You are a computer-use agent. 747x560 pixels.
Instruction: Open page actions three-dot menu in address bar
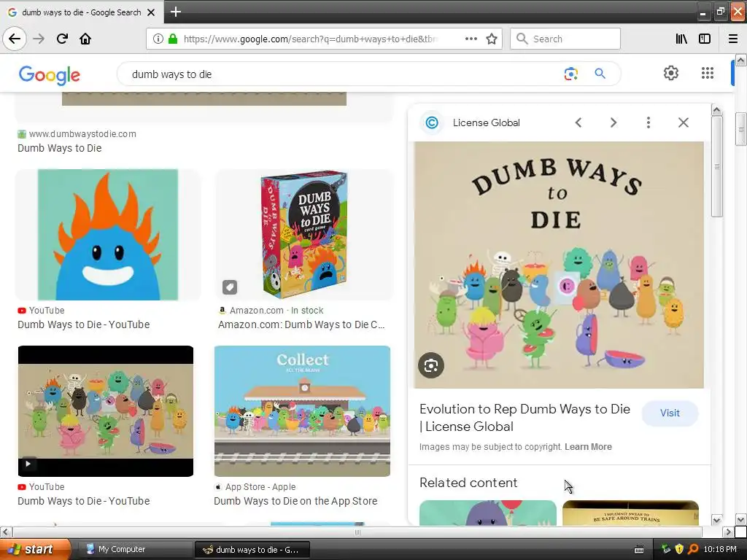click(471, 39)
